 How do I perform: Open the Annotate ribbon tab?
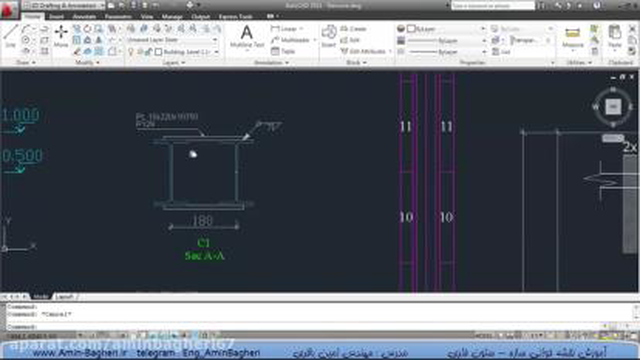click(x=84, y=16)
